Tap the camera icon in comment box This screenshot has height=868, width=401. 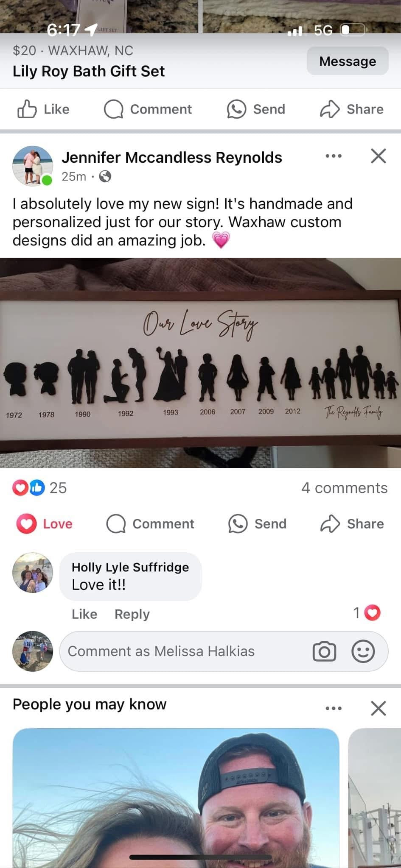point(324,651)
